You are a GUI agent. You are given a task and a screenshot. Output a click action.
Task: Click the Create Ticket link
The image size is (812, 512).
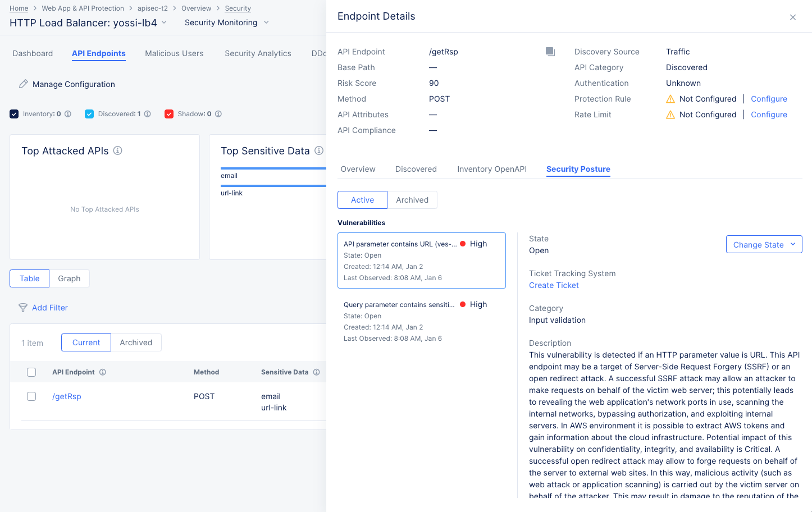(x=554, y=285)
